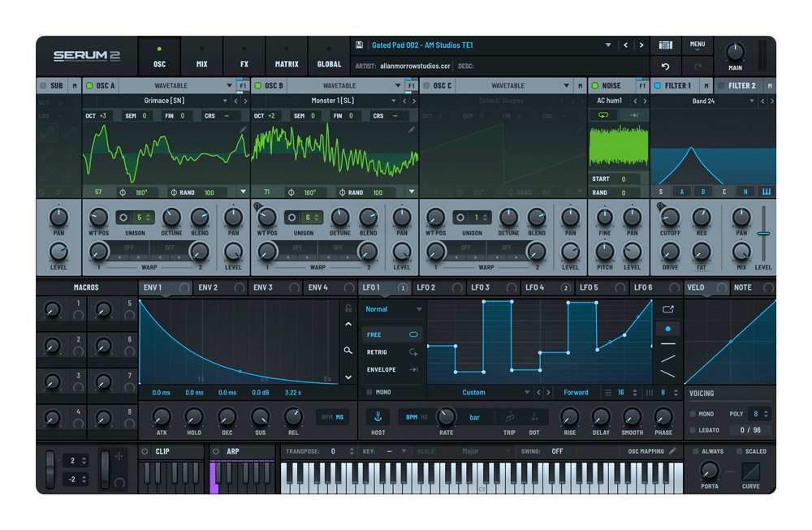The width and height of the screenshot is (812, 530).
Task: Select the rising ramp LFO drawing tool
Action: [668, 358]
